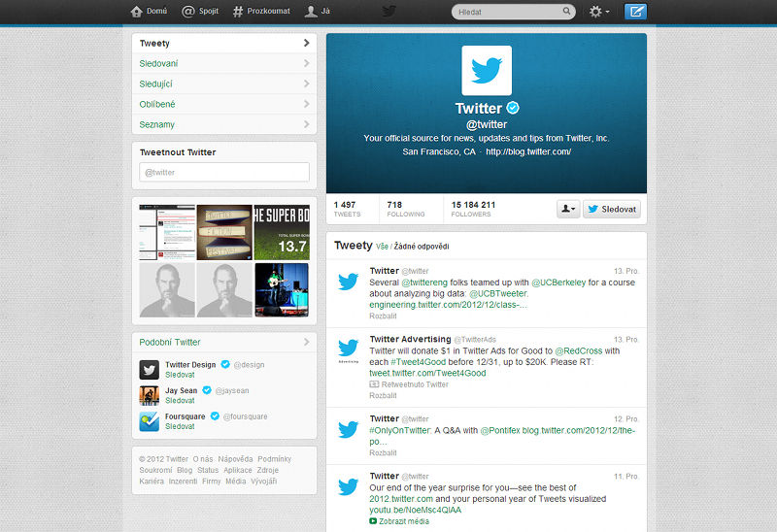Click avatar of the 13. Pro @twitter tweet
The image size is (777, 532).
pos(349,281)
